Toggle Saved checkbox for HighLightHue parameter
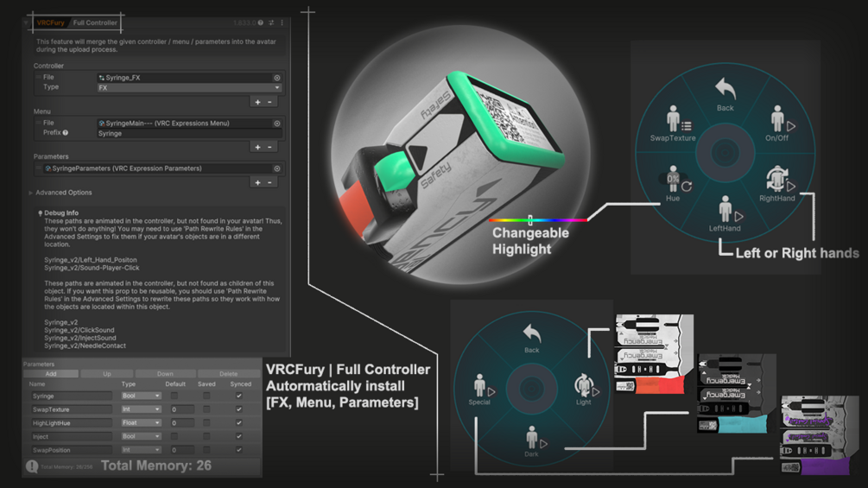Image resolution: width=868 pixels, height=488 pixels. point(206,422)
